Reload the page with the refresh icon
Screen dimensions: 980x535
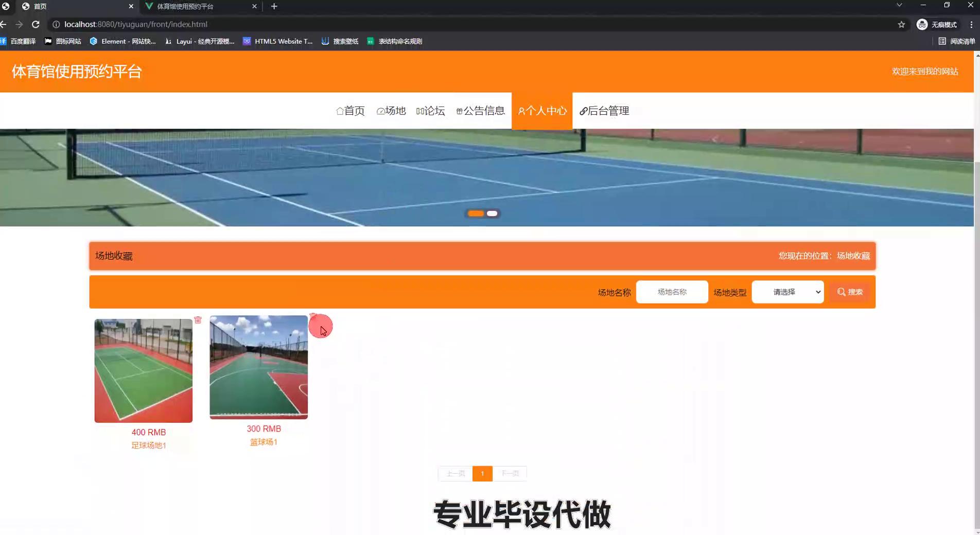[x=36, y=24]
